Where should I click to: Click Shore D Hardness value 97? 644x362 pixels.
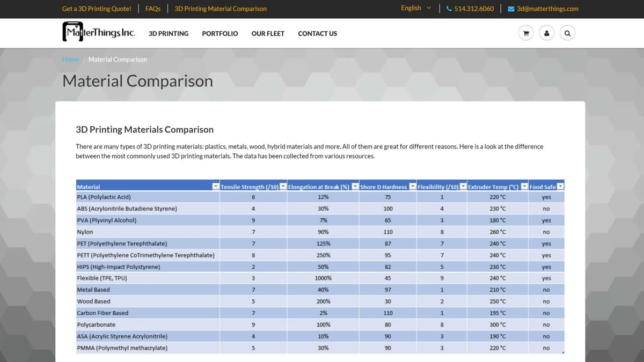[x=388, y=290]
